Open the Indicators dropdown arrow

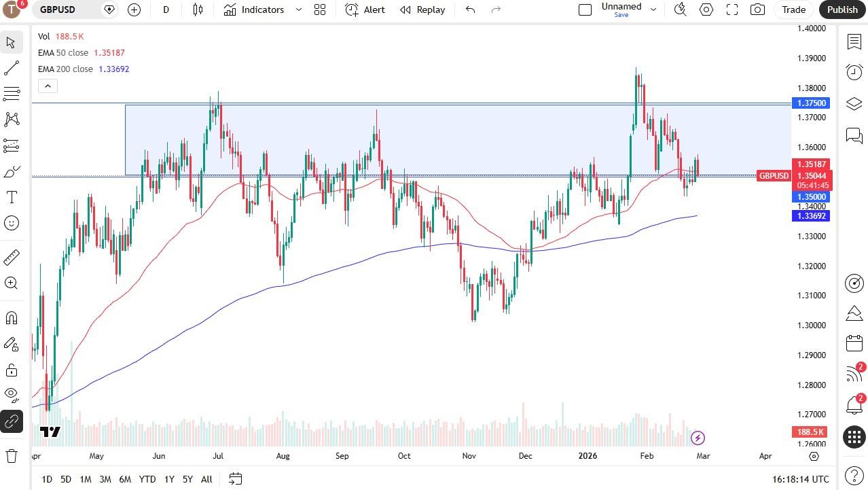[297, 10]
